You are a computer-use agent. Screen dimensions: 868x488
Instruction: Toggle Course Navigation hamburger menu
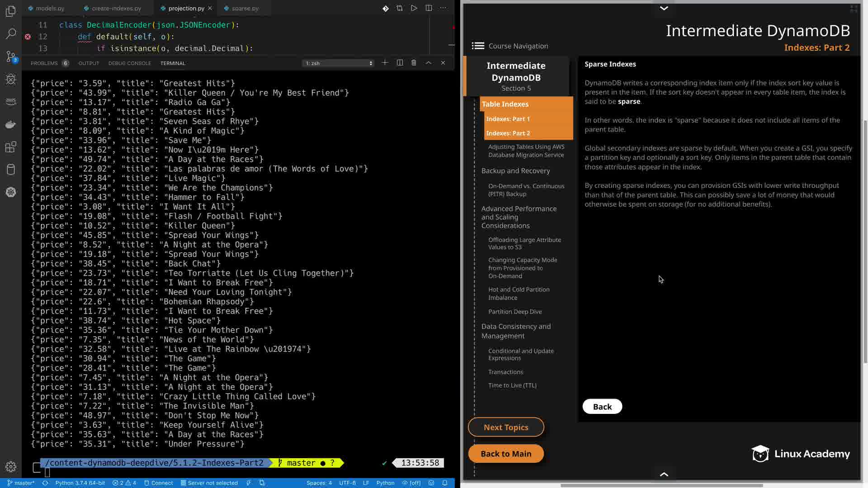point(478,46)
